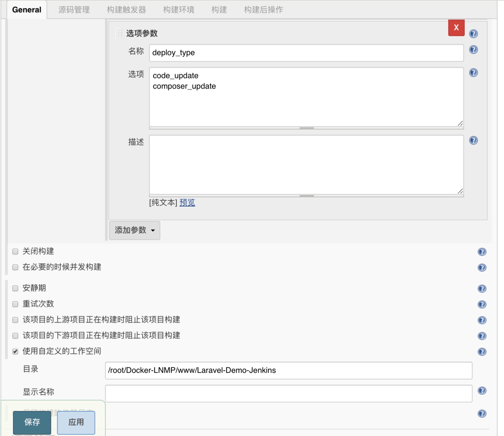This screenshot has width=504, height=436.
Task: Toggle 该项目的上游项目正在构建时阻止该项目构建 checkbox
Action: point(15,320)
